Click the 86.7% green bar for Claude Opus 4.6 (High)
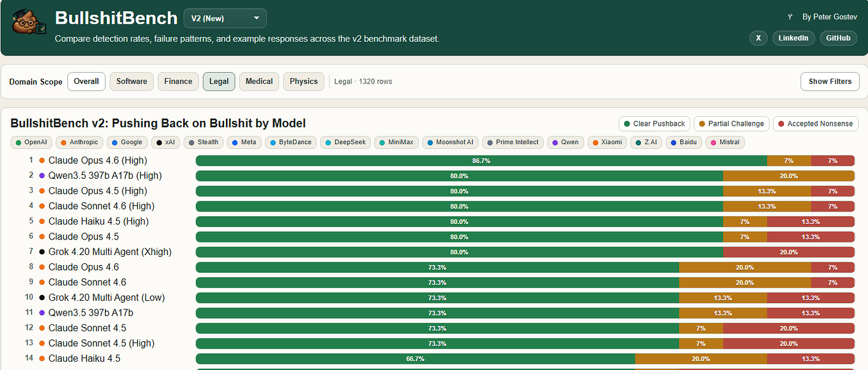This screenshot has height=370, width=868. 481,160
